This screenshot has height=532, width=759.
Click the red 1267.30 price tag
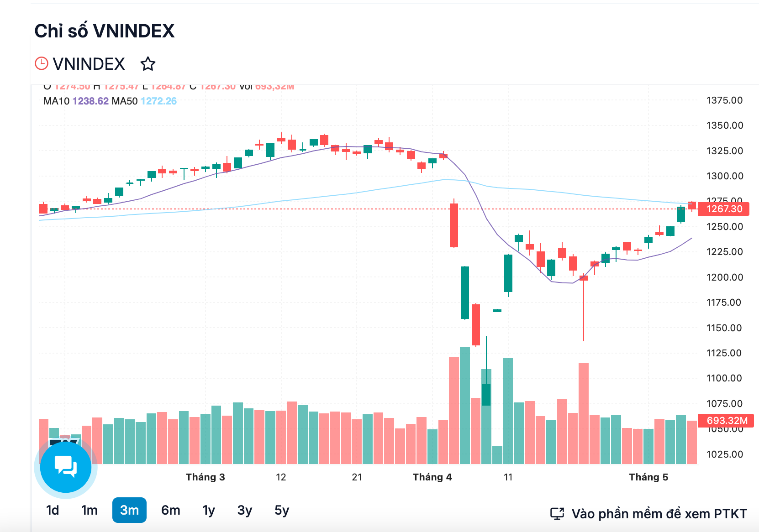click(724, 209)
